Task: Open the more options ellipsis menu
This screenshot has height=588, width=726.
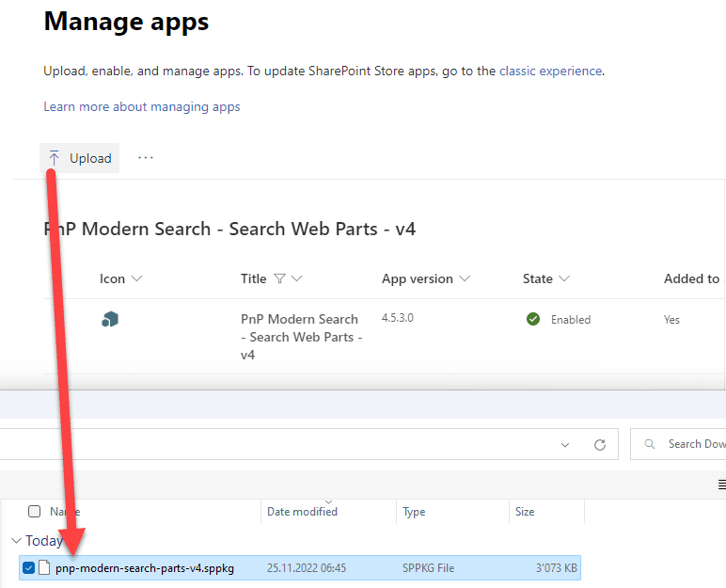Action: 146,158
